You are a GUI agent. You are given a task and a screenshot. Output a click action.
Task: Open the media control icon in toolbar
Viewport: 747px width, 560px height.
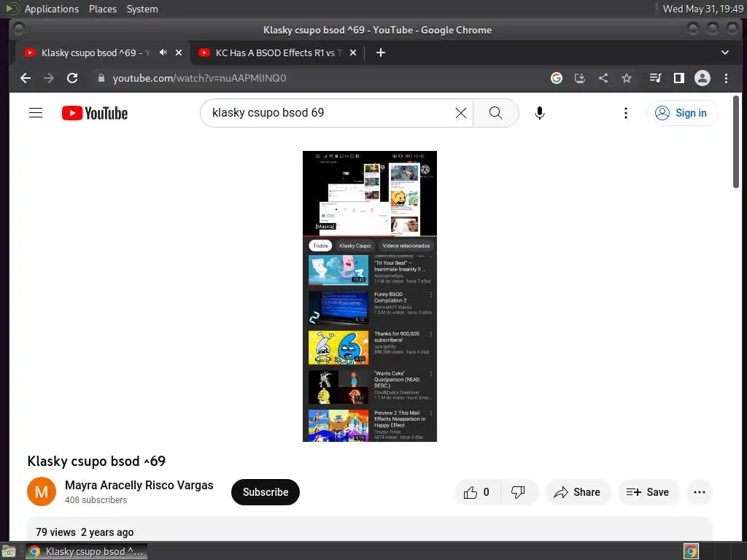click(656, 78)
